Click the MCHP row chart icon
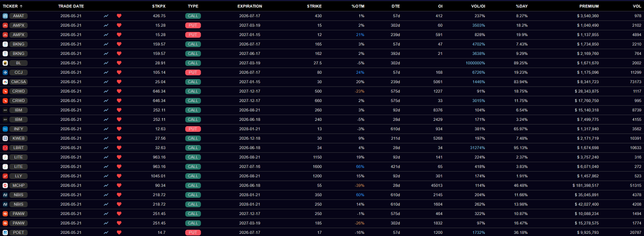This screenshot has width=644, height=236. [x=106, y=185]
